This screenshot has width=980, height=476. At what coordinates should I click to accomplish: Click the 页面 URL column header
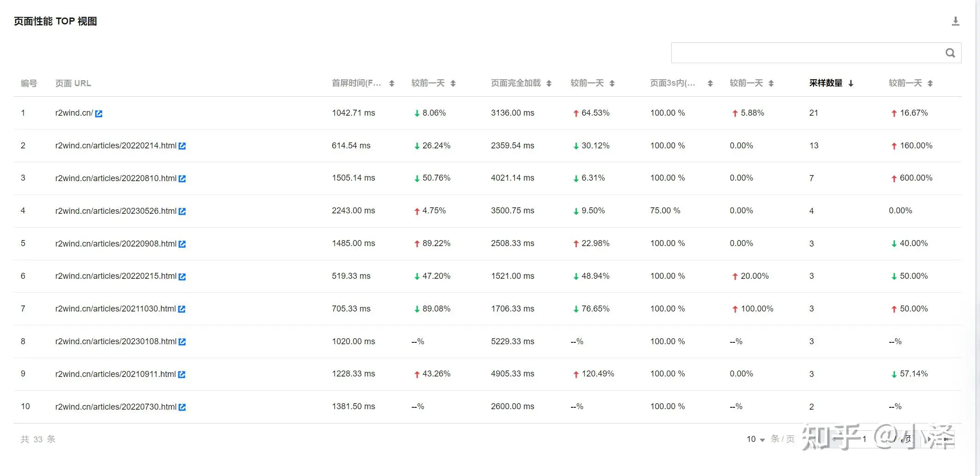73,83
